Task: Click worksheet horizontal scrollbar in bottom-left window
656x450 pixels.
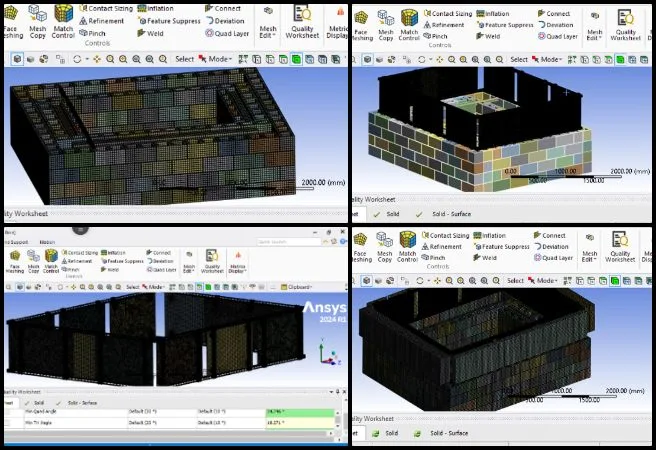Action: 167,434
